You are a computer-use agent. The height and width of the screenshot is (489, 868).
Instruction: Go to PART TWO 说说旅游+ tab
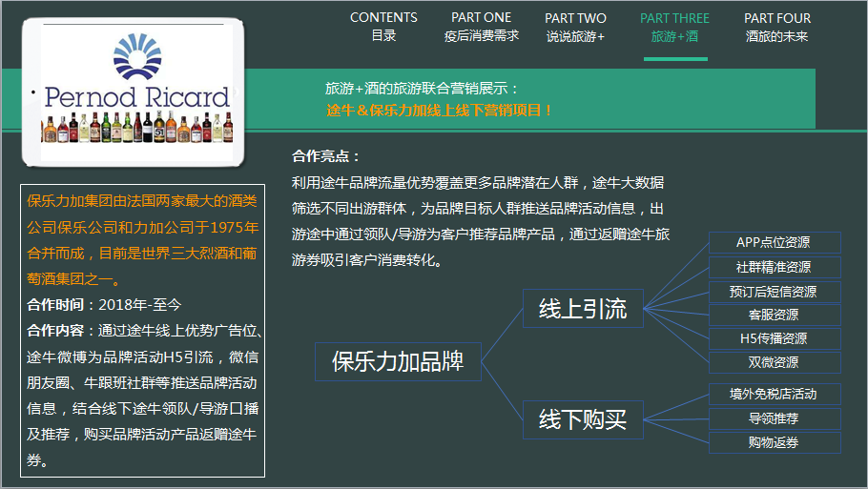pyautogui.click(x=575, y=27)
